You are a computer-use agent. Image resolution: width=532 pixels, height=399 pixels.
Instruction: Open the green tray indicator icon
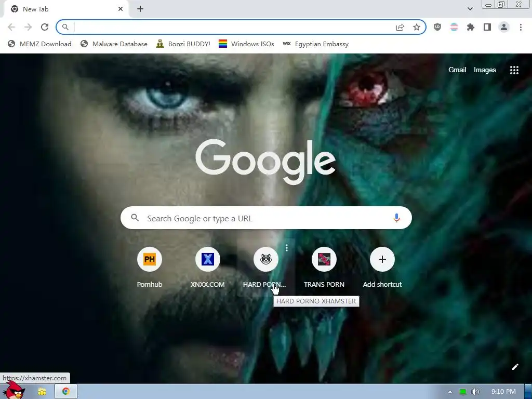coord(463,392)
